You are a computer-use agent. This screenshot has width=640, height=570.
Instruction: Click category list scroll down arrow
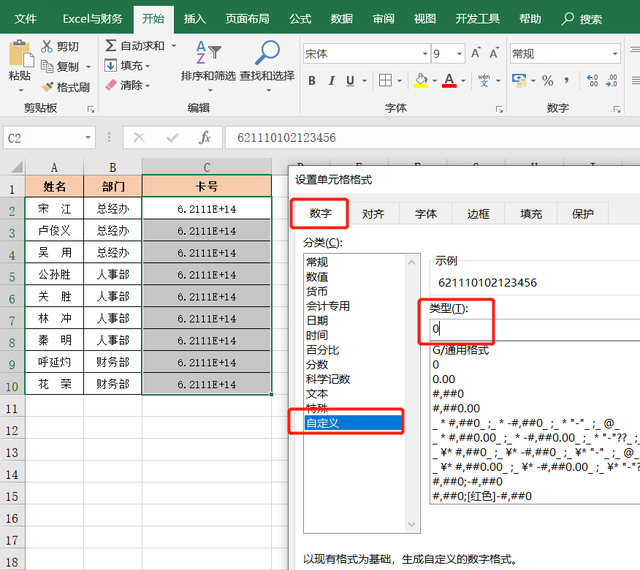click(x=412, y=524)
